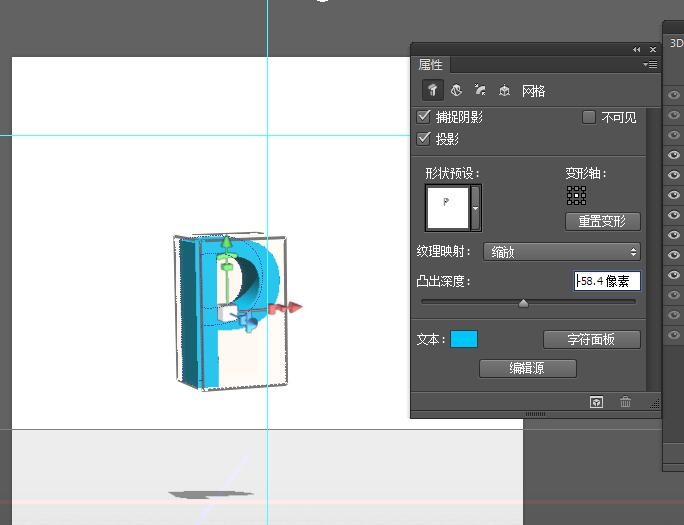Click the green Y-axis arrow on 3D gizmo
The image size is (684, 525).
(x=227, y=244)
